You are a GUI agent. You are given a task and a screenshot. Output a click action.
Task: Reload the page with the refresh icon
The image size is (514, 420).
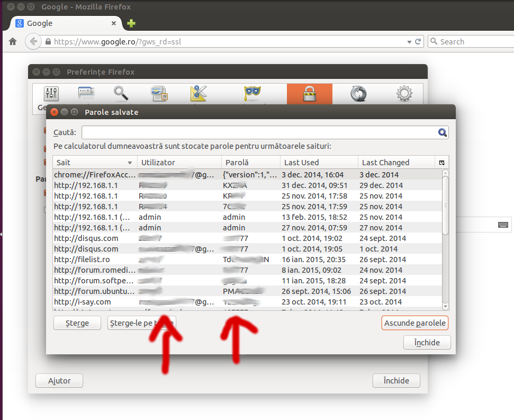click(x=418, y=42)
